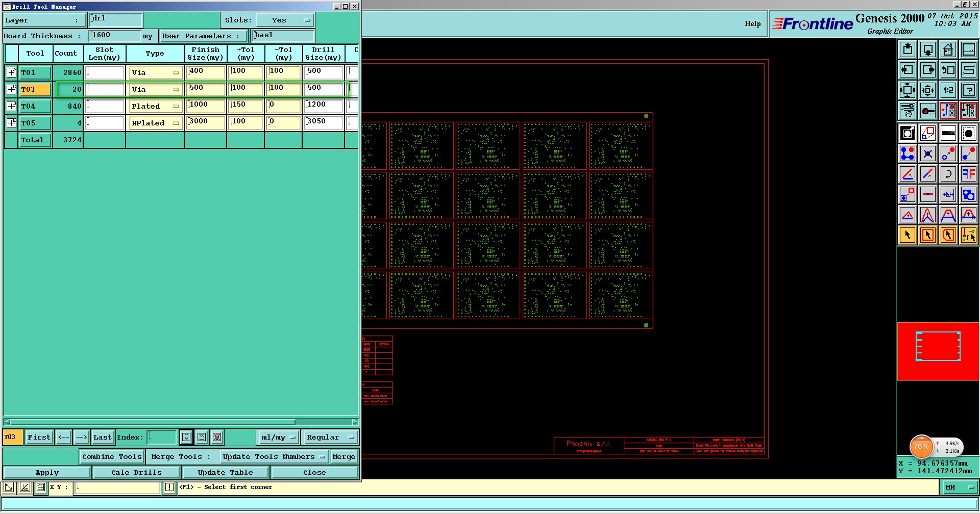Click the User Parameters hasl field

tap(283, 35)
